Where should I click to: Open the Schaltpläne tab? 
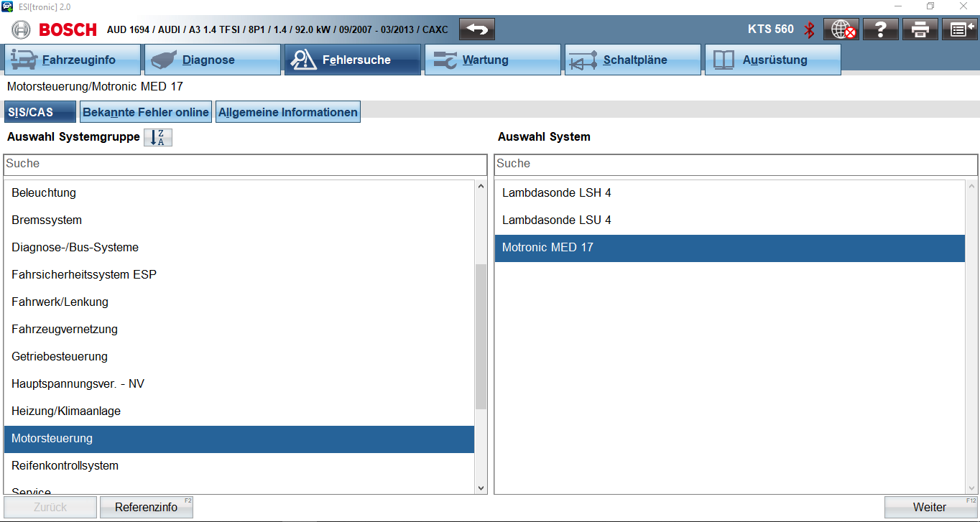(632, 60)
